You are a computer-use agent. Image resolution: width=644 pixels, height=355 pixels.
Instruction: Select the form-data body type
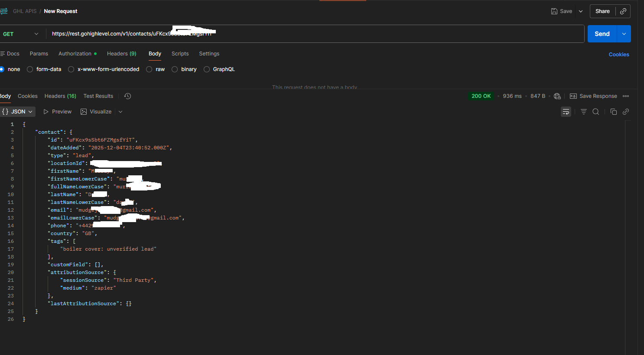coord(44,69)
